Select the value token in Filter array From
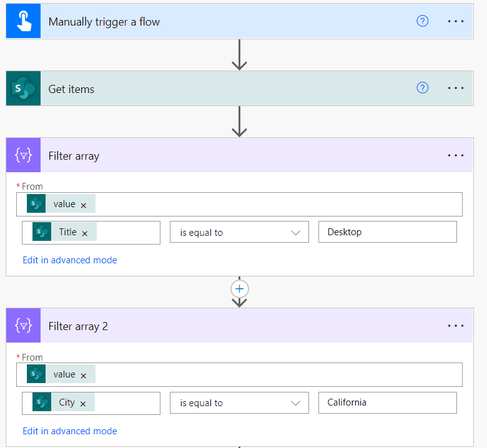The image size is (487, 448). pyautogui.click(x=61, y=203)
